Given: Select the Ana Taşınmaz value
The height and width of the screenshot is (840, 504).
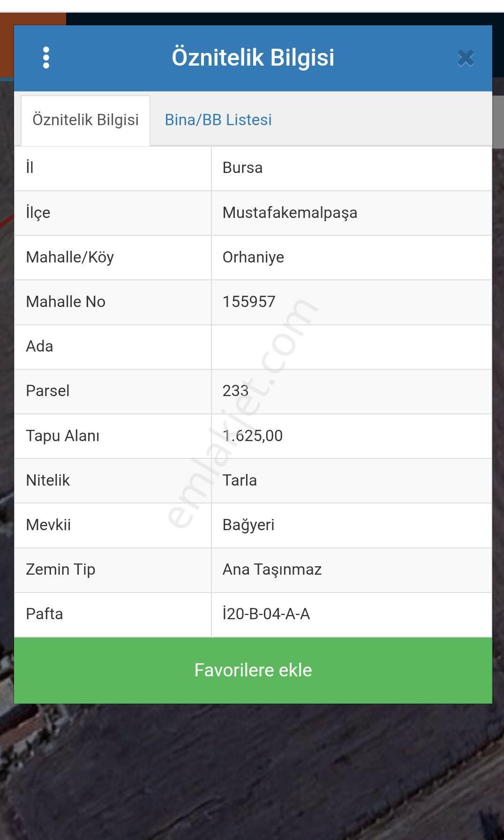Looking at the screenshot, I should point(272,570).
